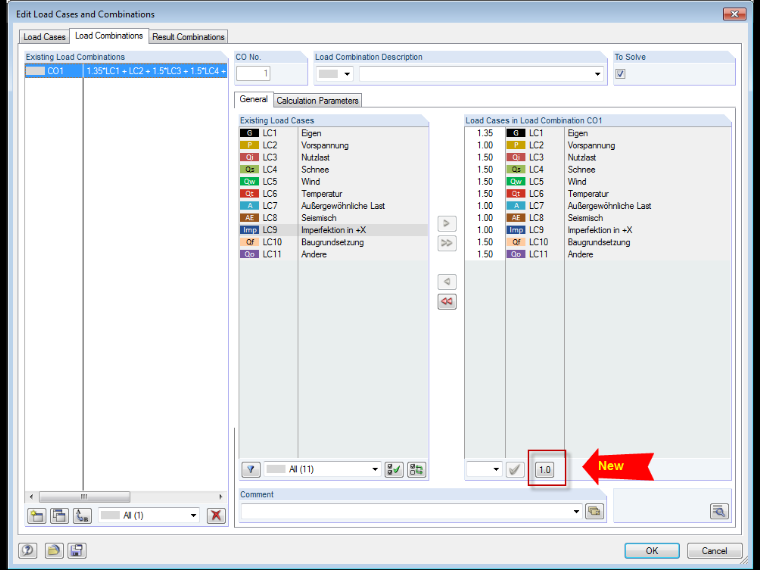
Task: Click the 1.0 set factor button
Action: (544, 469)
